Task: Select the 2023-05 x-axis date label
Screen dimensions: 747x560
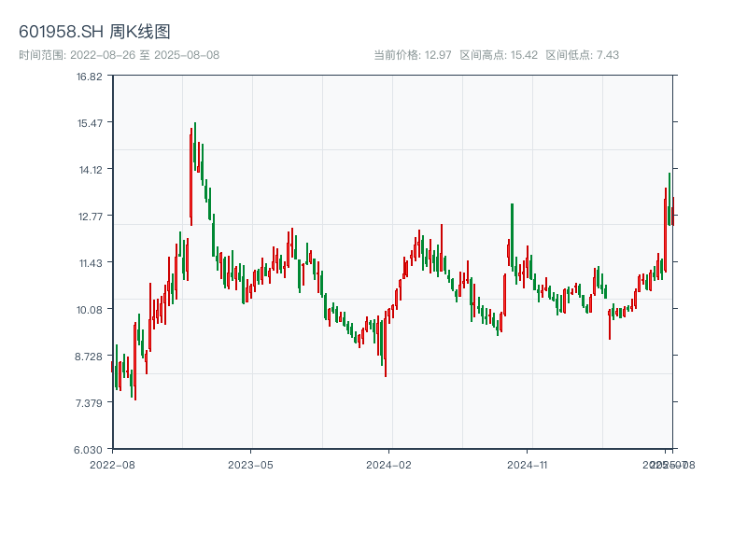Action: tap(250, 464)
